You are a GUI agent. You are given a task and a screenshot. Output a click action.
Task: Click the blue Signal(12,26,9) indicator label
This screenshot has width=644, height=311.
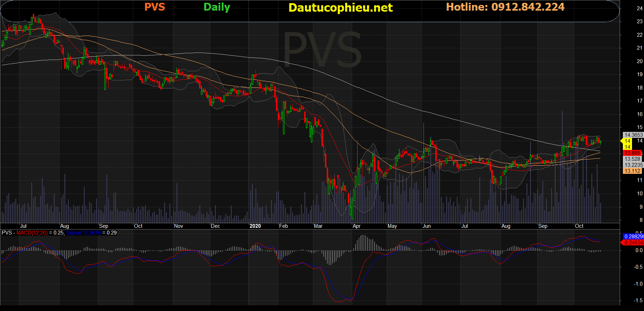point(83,233)
